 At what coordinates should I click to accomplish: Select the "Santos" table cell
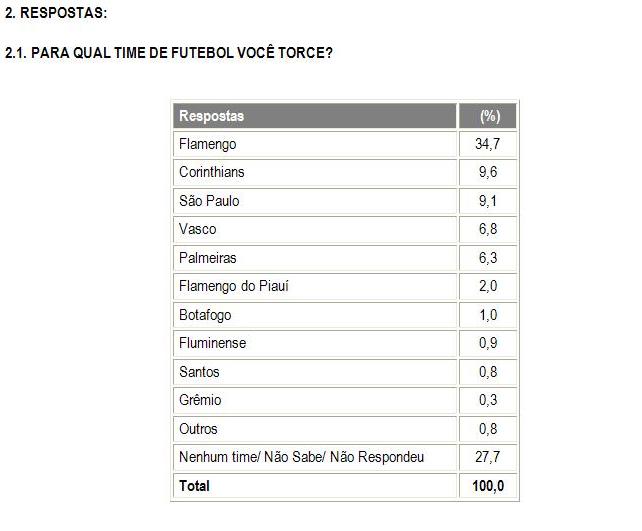pos(200,372)
